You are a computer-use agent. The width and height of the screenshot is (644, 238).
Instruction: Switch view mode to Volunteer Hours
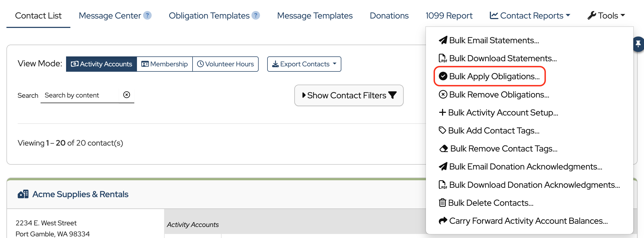coord(226,64)
